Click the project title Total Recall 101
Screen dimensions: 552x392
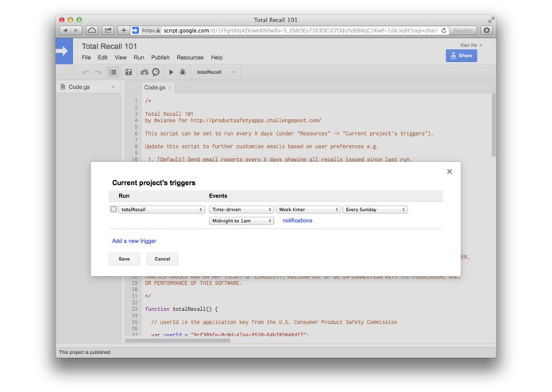click(109, 46)
